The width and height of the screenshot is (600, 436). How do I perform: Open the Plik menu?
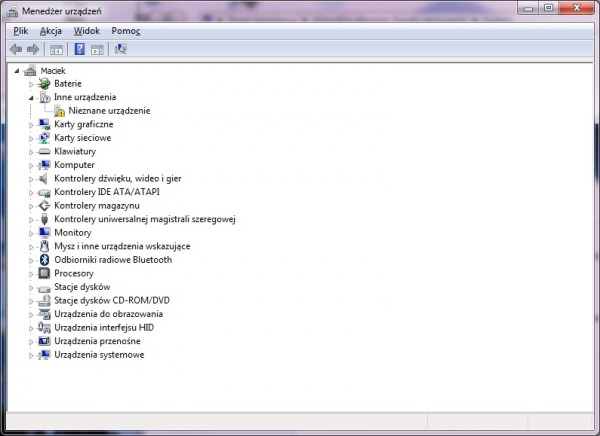(21, 31)
